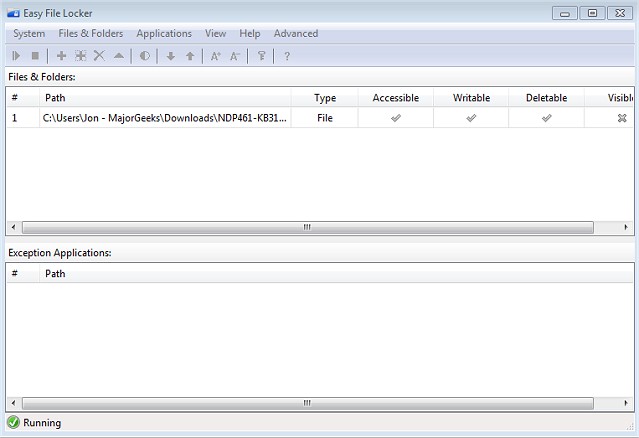
Task: Maximize the Easy File Locker window
Action: [592, 13]
